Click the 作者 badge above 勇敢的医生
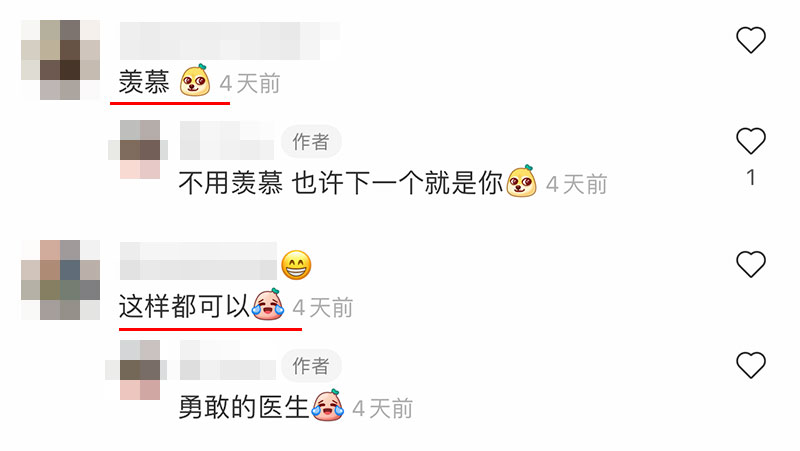This screenshot has width=800, height=451. (311, 366)
